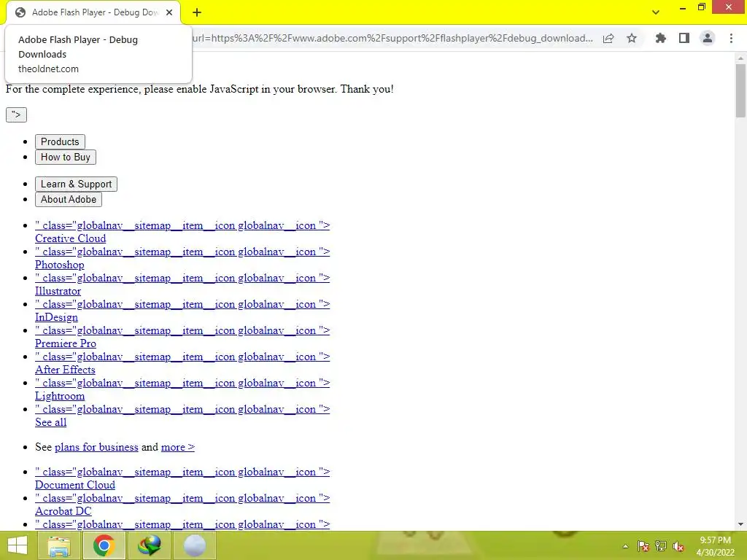Open the clock showing 9:57 PM
Screen dimensions: 747x560
(715, 546)
